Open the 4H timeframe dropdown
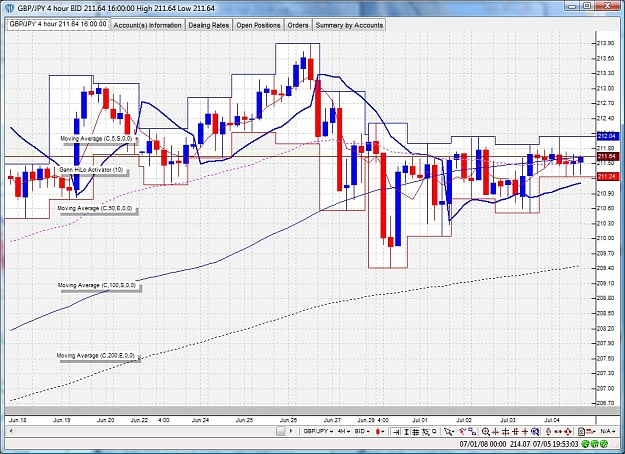Viewport: 625px width, 454px height. tap(344, 431)
